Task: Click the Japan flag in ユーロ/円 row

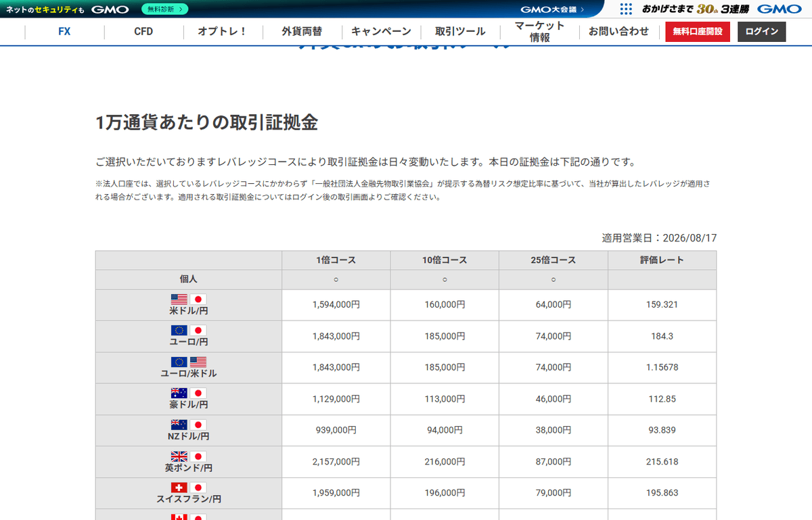Action: [198, 331]
